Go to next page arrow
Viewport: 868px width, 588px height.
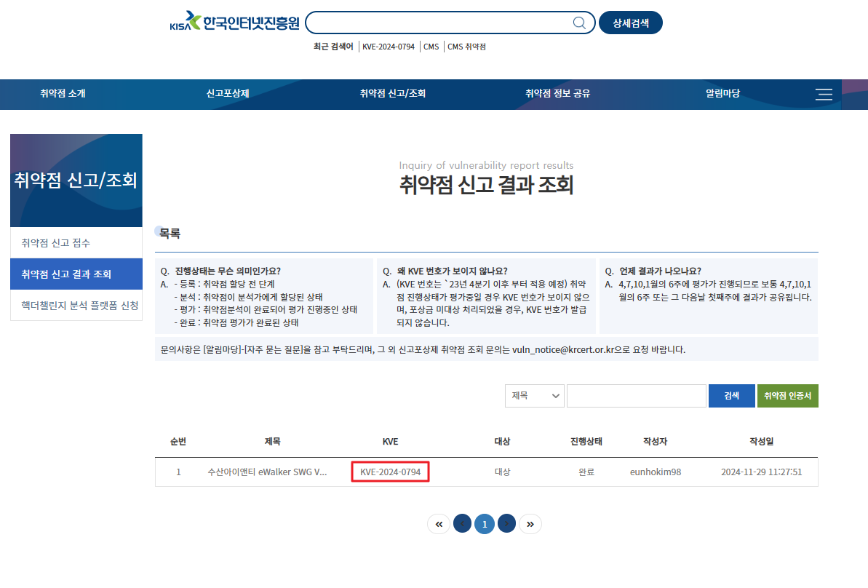click(506, 524)
